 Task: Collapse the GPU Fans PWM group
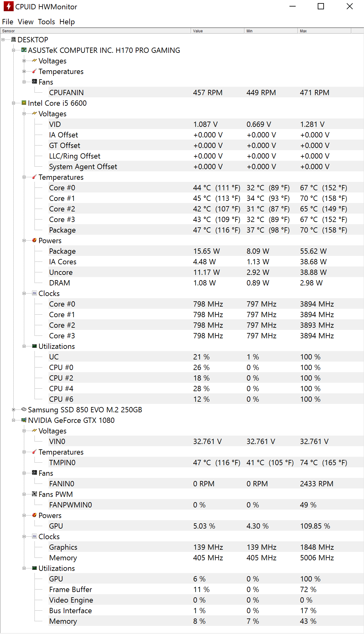pyautogui.click(x=24, y=494)
